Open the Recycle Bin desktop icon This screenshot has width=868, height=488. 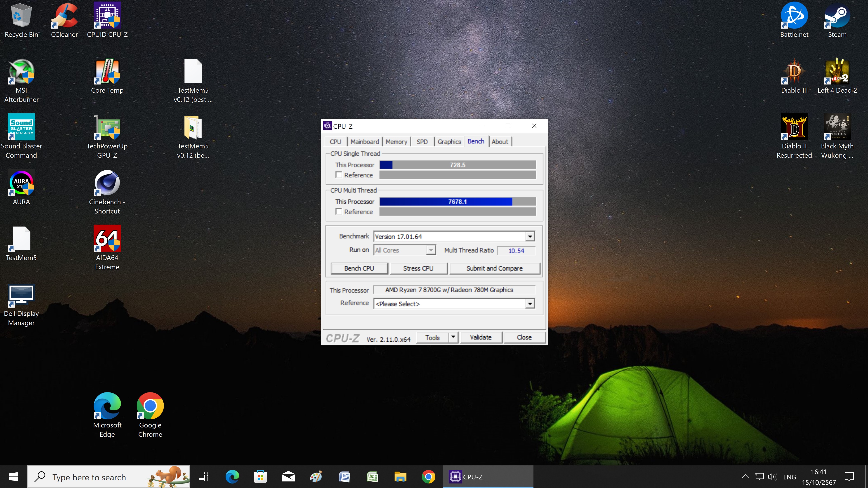(21, 20)
